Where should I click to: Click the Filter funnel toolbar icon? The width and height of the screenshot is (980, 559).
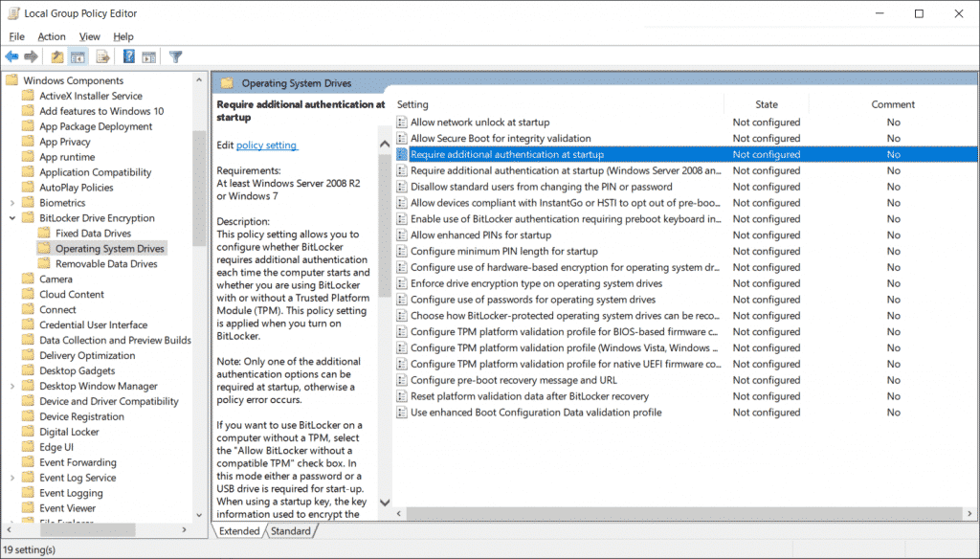pos(176,56)
